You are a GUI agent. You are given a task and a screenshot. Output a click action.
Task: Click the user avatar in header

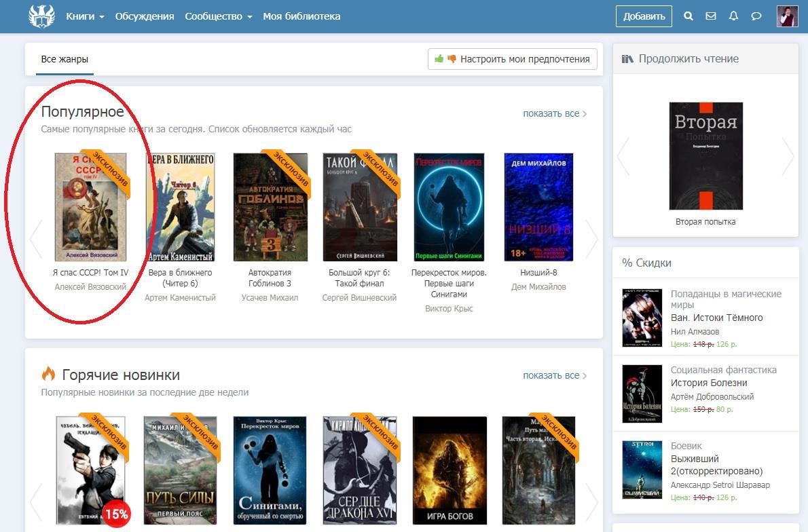tap(787, 16)
